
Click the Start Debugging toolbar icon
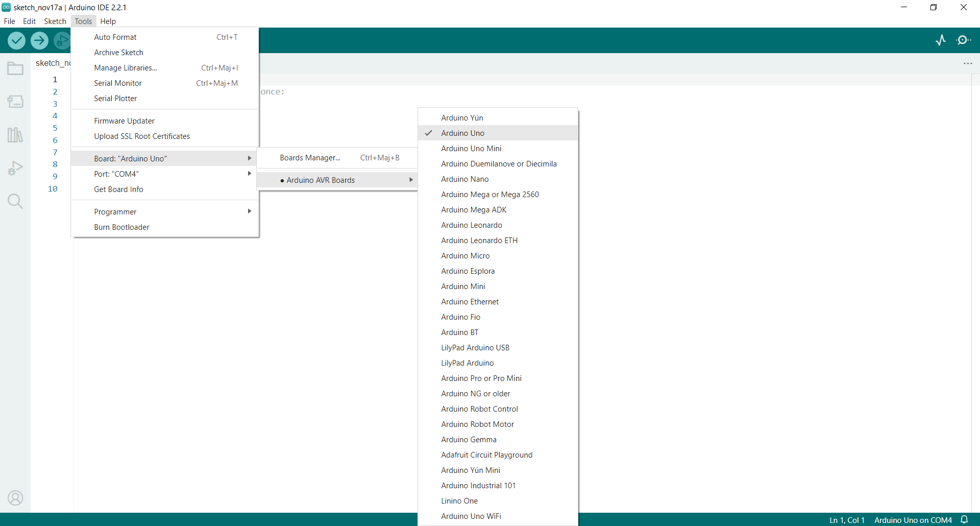62,40
